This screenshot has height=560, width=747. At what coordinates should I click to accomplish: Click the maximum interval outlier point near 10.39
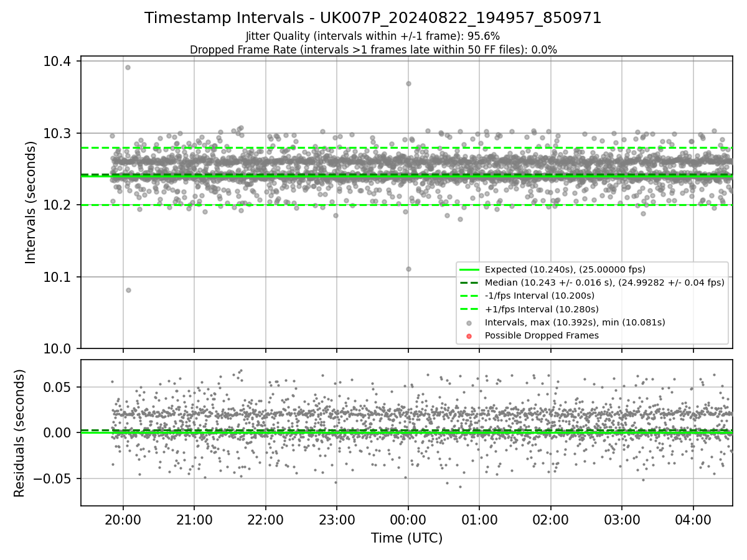click(128, 67)
